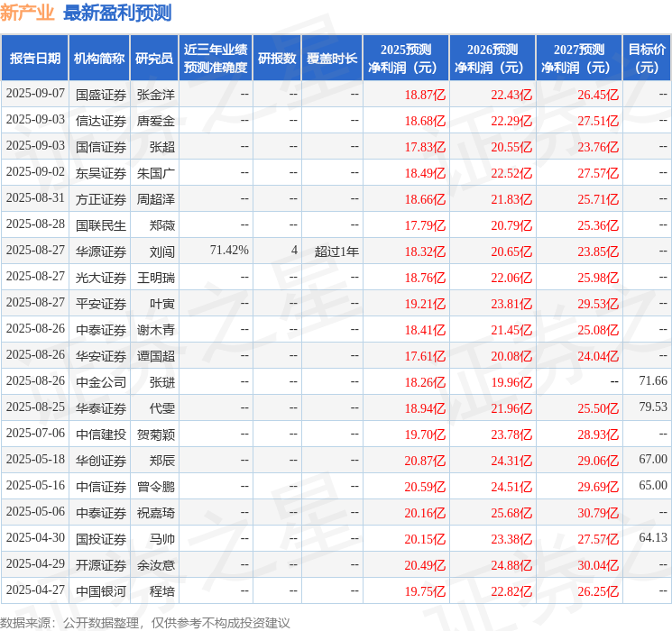Click the 研究员 column header
Screen dimensions: 672x631
(154, 58)
